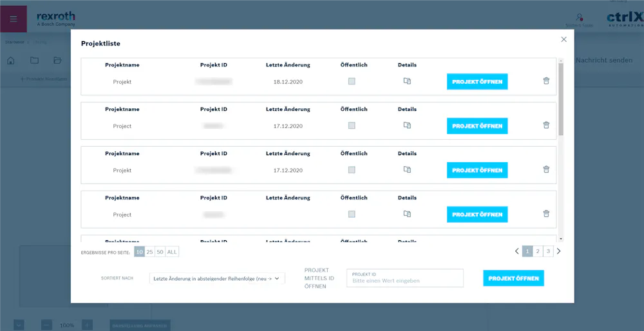Toggle Öffentlich for Projekt dated 17.12.2020

[x=352, y=169]
